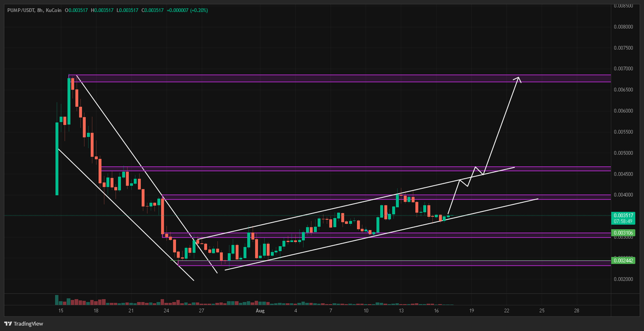Click date 28 on the time axis

(577, 311)
